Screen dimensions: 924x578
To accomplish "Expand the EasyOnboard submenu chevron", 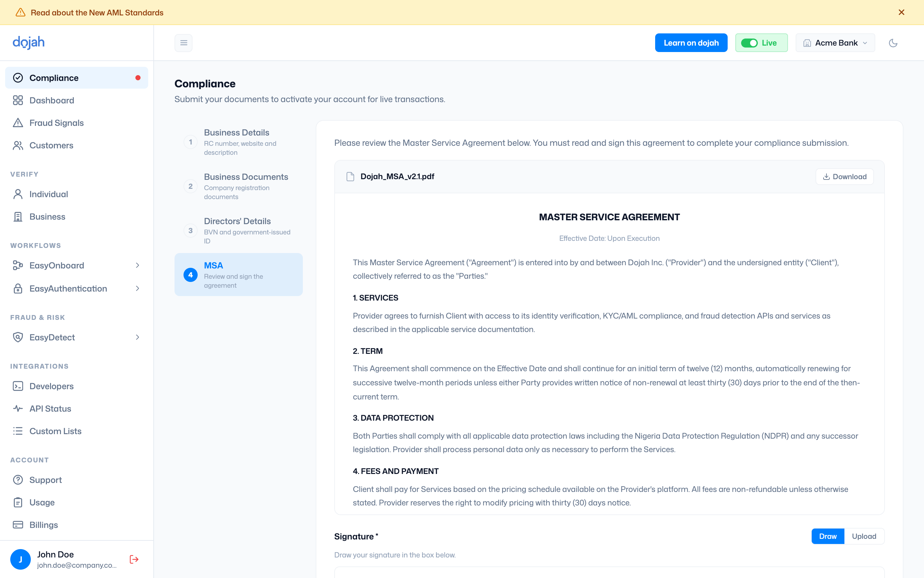I will (x=137, y=265).
